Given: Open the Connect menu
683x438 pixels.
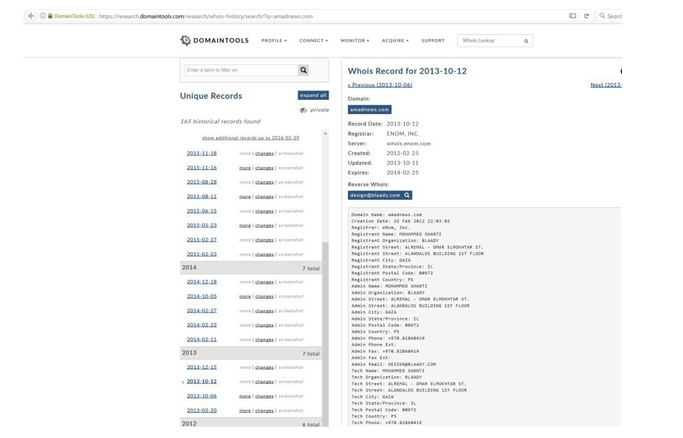Looking at the screenshot, I should (x=313, y=40).
